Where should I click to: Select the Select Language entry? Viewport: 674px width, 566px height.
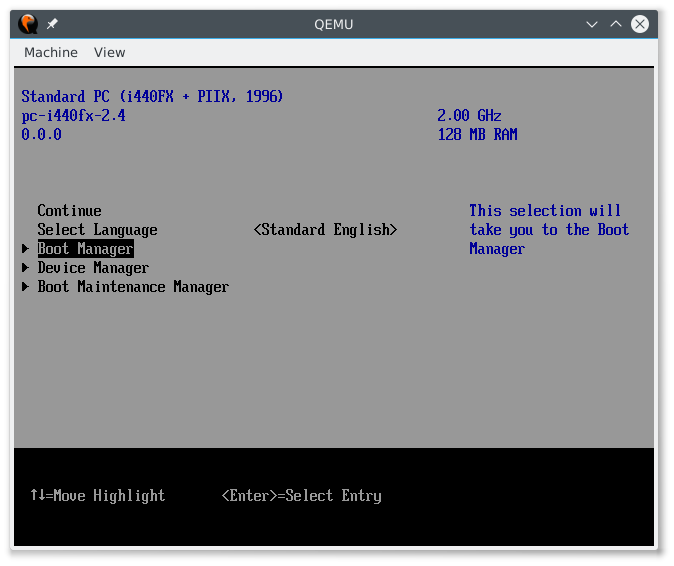pos(97,230)
